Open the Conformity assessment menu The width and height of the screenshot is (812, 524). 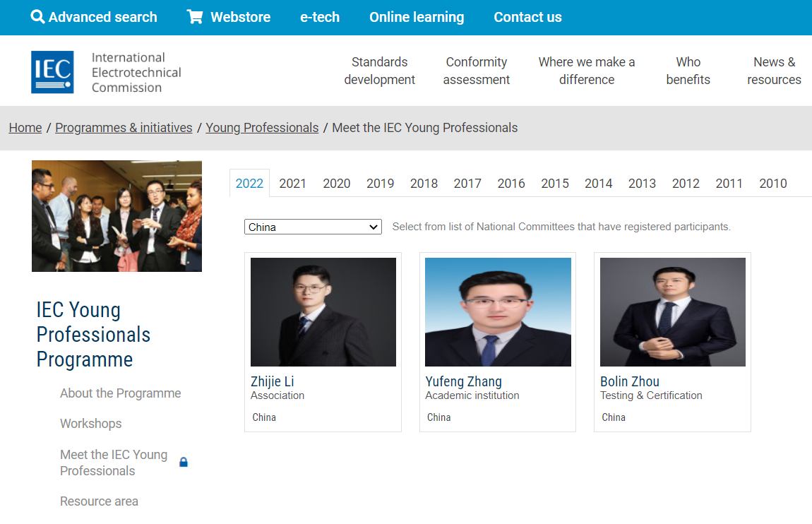[x=476, y=71]
